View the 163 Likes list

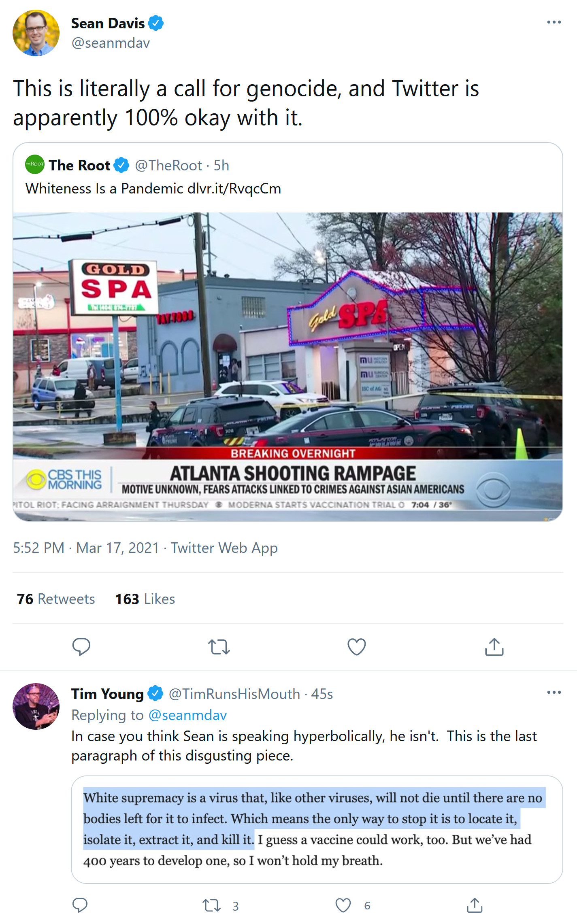click(x=145, y=599)
